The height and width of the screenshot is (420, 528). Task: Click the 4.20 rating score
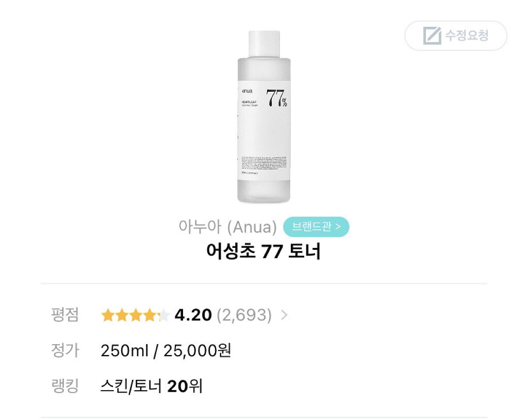[x=193, y=315]
